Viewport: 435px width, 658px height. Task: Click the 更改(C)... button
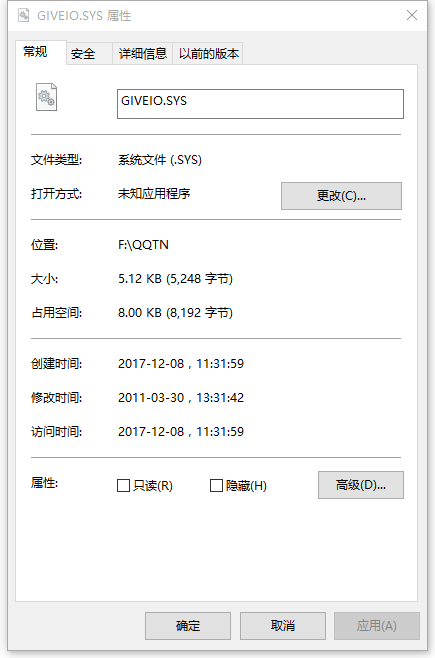341,196
